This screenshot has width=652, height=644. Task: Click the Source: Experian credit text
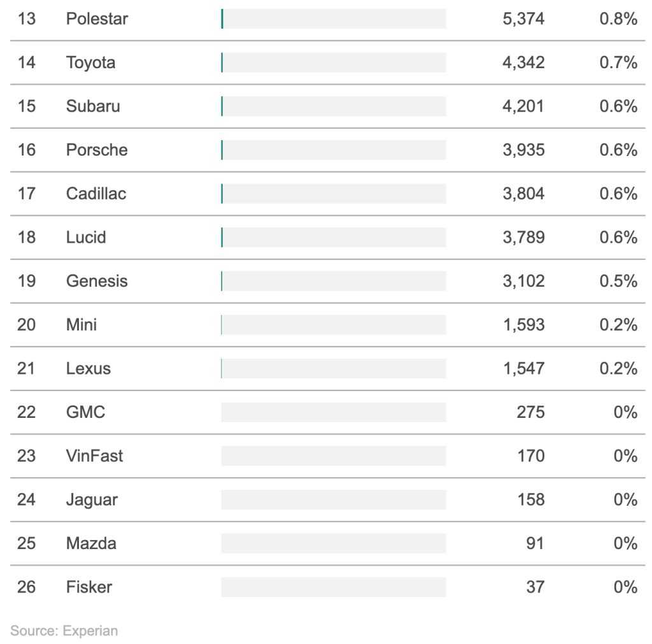[x=64, y=631]
